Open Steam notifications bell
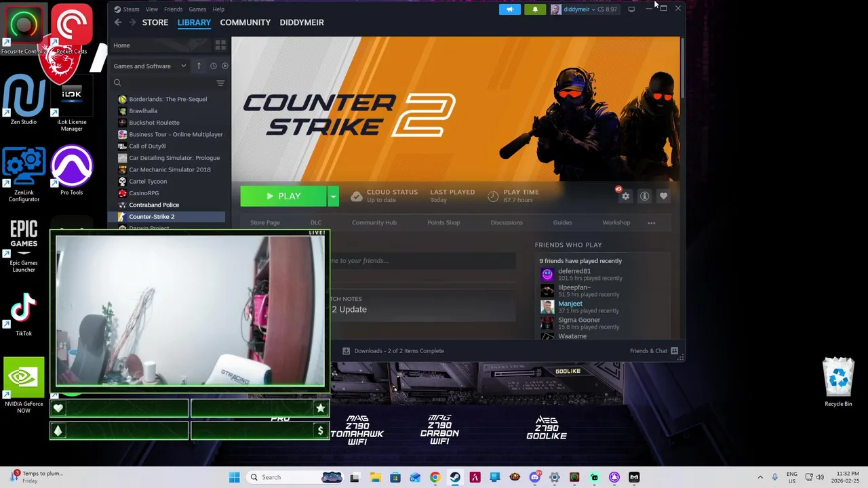868x488 pixels. pyautogui.click(x=535, y=9)
